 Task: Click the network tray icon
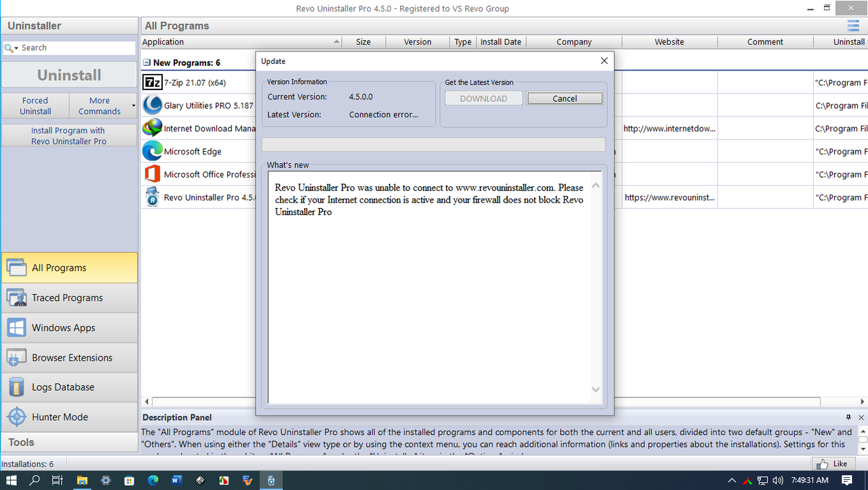[x=762, y=481]
